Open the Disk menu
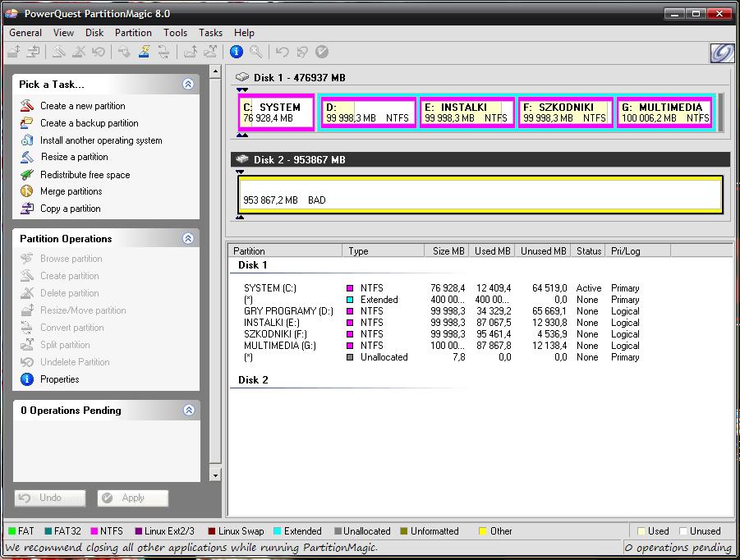This screenshot has height=560, width=740. click(x=94, y=33)
